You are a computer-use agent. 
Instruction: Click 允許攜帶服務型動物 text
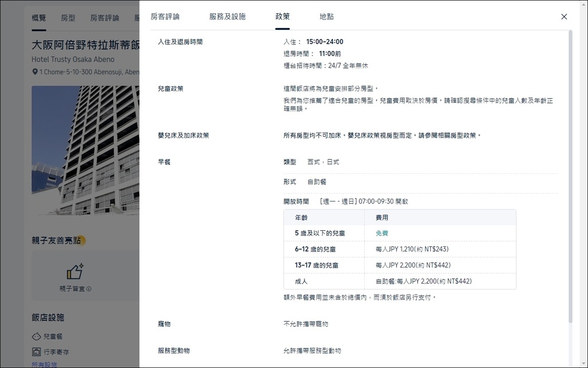coord(312,351)
